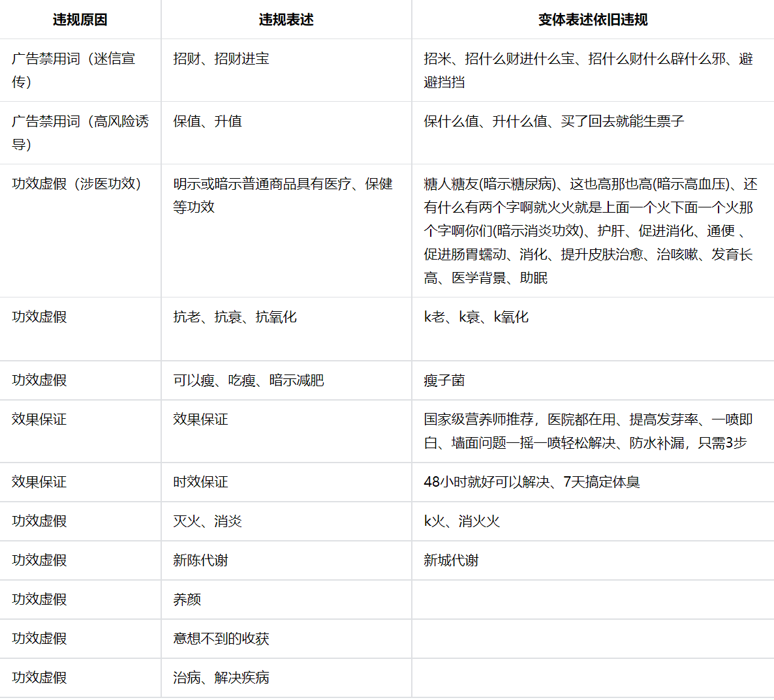Select the cell 48小时就好可以解决、7天搞定体臭
The height and width of the screenshot is (700, 774).
click(593, 482)
